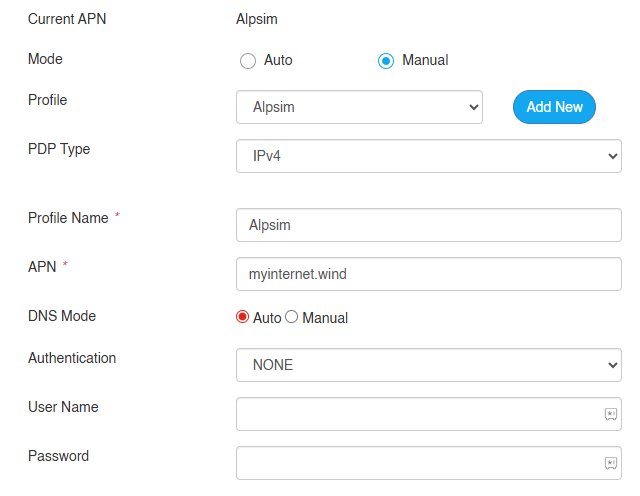Click the Profile Name label
The width and height of the screenshot is (640, 496).
pyautogui.click(x=68, y=217)
